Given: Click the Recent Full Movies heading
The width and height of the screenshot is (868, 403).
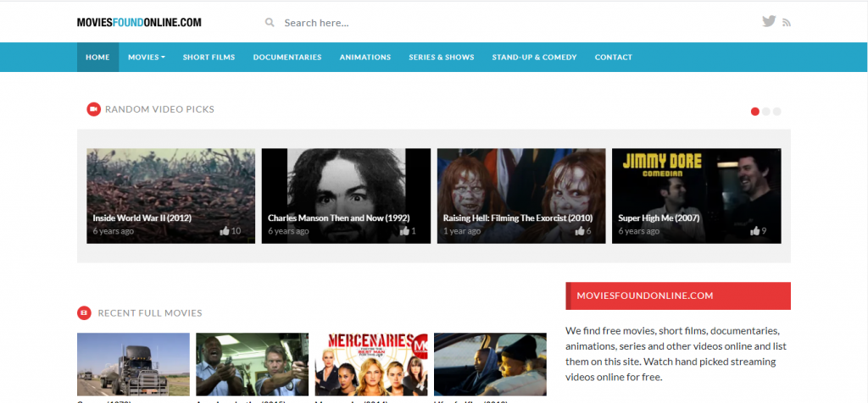Looking at the screenshot, I should tap(150, 313).
